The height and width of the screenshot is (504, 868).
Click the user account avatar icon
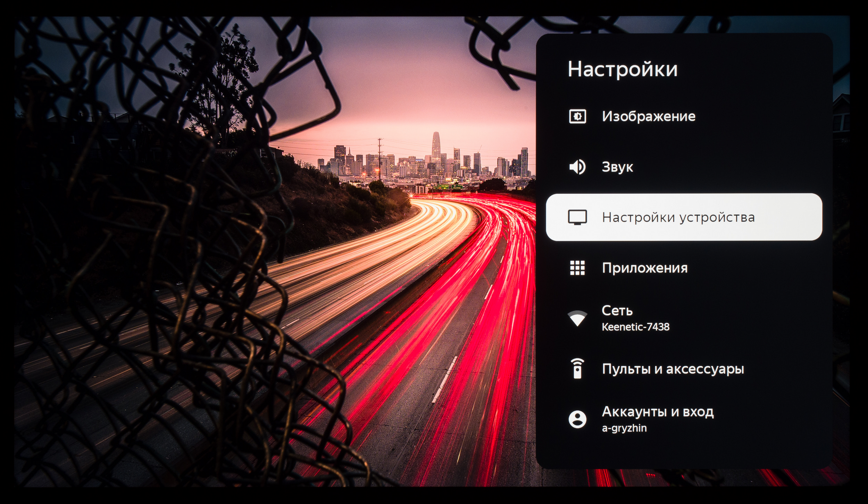577,419
